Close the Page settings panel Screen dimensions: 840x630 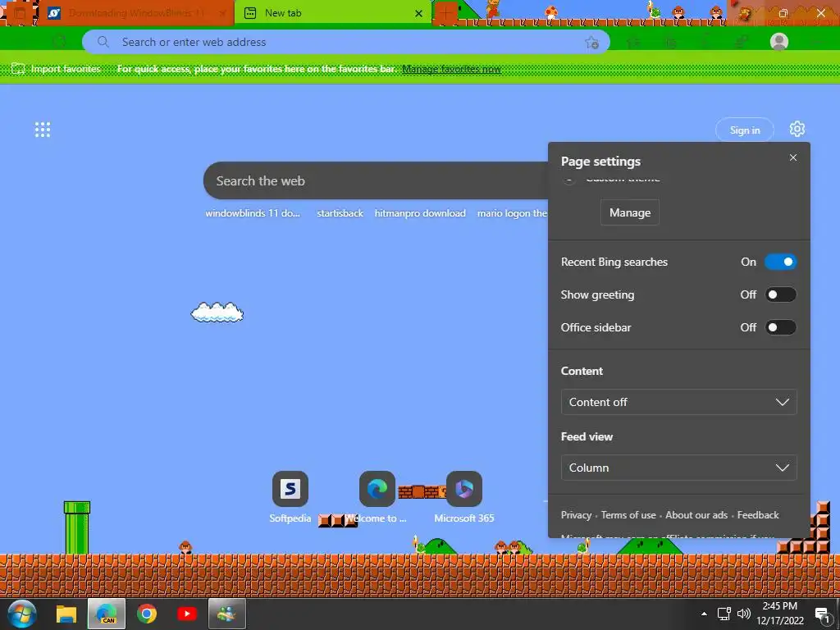(793, 157)
